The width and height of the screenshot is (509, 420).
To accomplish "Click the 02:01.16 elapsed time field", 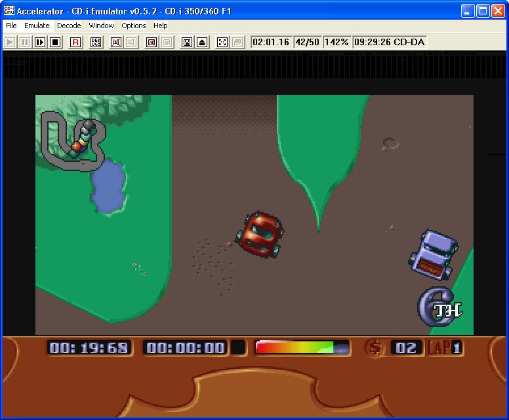I will click(271, 42).
